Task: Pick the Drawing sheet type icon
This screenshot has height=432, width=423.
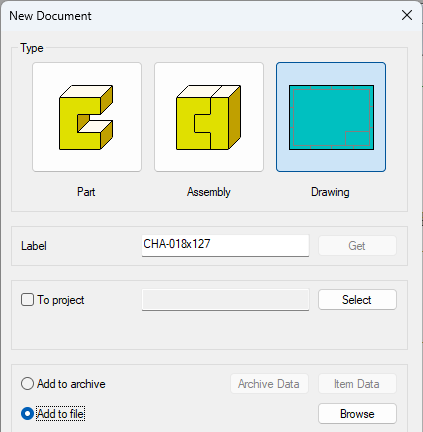Action: [x=331, y=117]
